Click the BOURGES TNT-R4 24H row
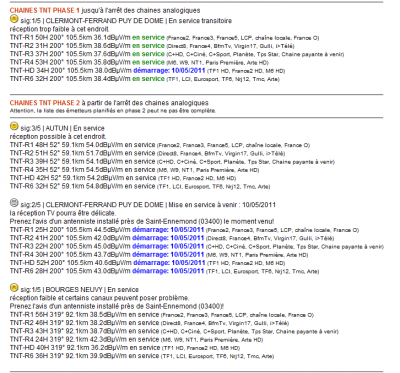 pyautogui.click(x=136, y=340)
